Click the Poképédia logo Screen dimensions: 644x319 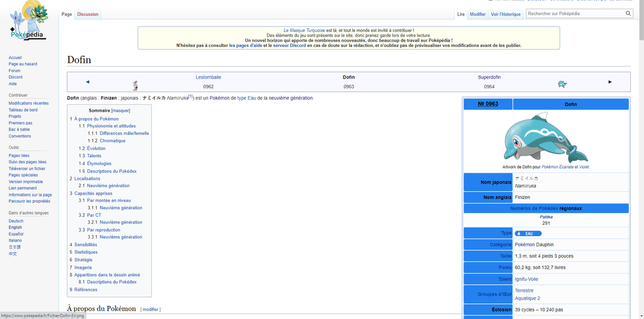[29, 21]
